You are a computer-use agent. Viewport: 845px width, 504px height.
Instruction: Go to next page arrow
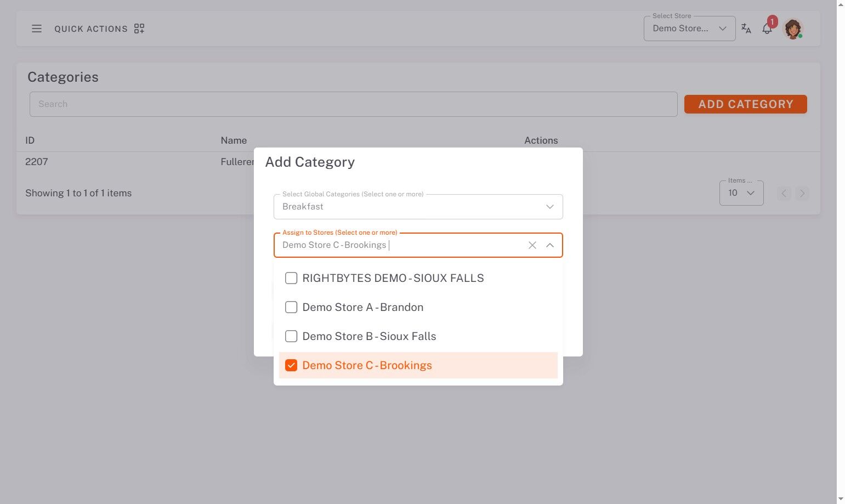point(802,193)
